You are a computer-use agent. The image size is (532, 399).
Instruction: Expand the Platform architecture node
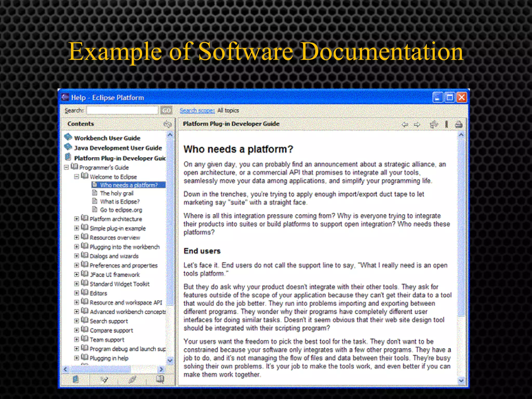(x=76, y=219)
